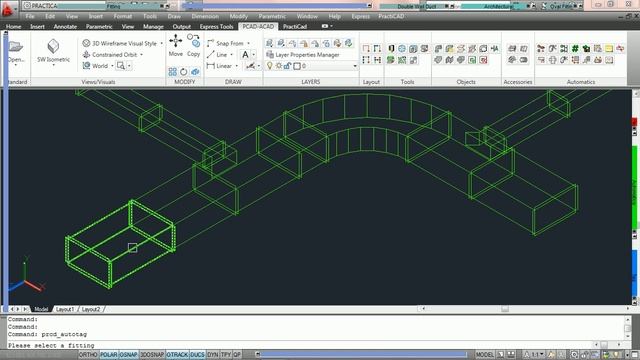640x360 pixels.
Task: Click the green hash icon in Automatics panel
Action: (575, 49)
